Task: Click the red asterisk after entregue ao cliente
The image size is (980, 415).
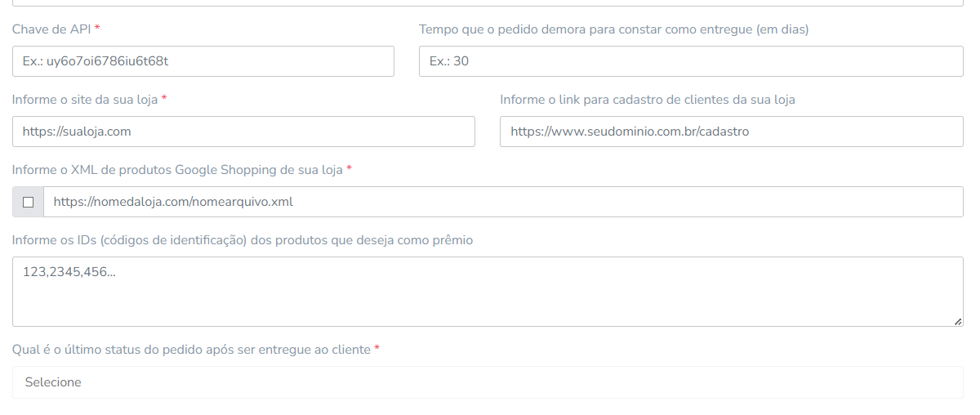Action: (377, 349)
